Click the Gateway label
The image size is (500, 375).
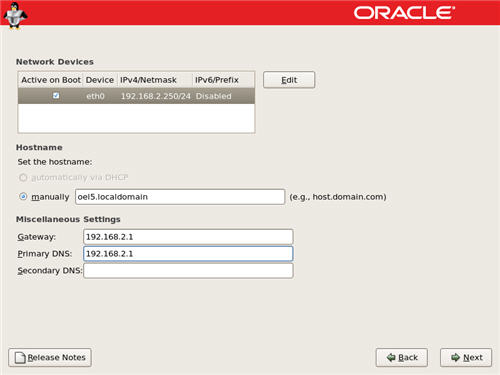click(x=37, y=237)
